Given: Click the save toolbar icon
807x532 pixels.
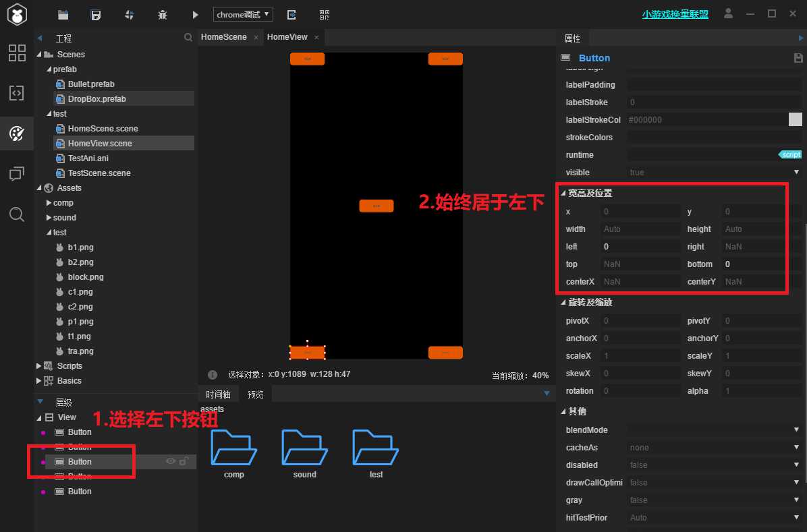Looking at the screenshot, I should [x=96, y=15].
